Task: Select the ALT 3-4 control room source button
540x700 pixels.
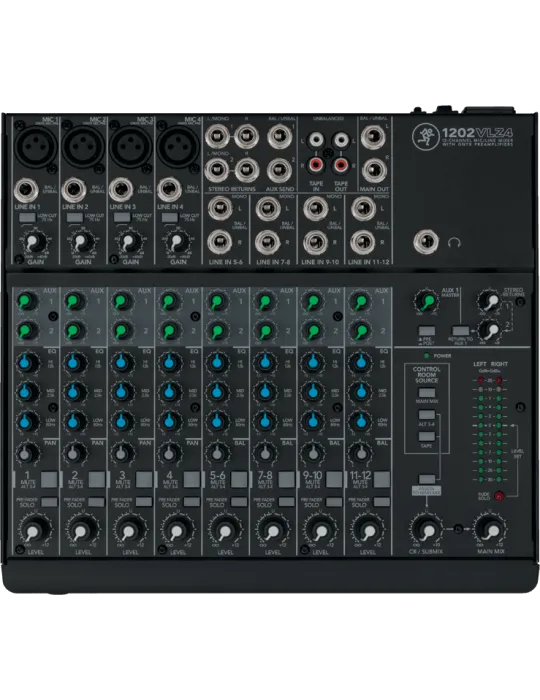Action: click(x=427, y=415)
